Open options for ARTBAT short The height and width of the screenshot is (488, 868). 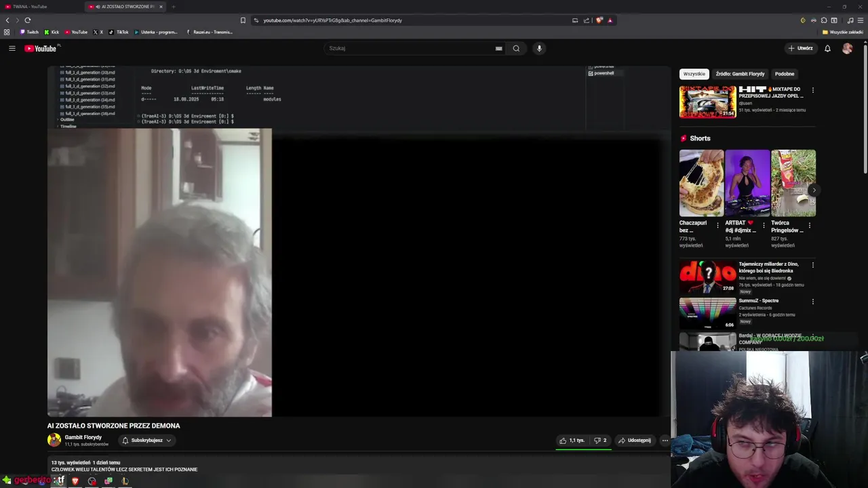pyautogui.click(x=764, y=226)
